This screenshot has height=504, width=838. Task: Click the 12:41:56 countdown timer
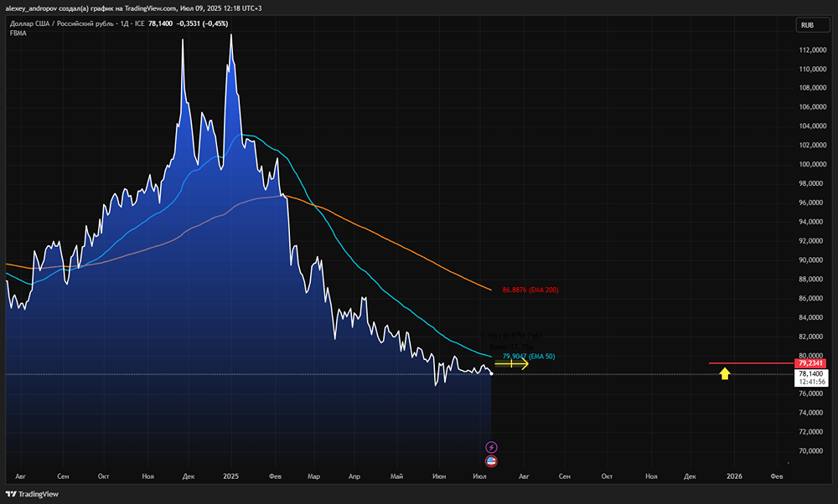814,382
